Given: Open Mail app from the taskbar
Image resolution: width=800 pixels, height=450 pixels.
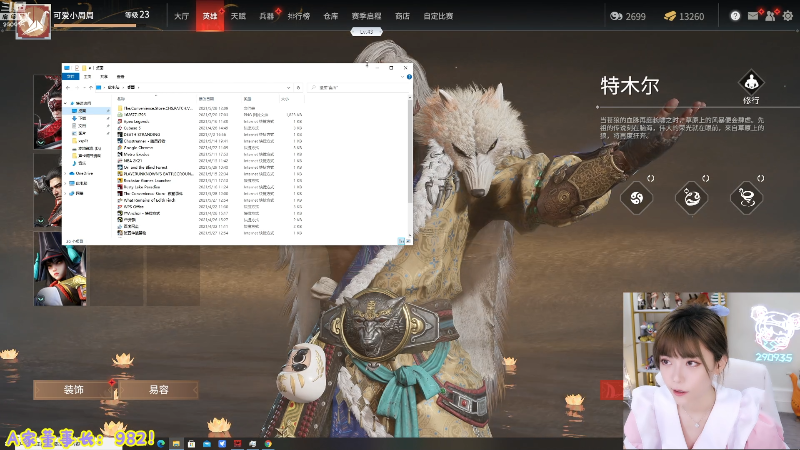Looking at the screenshot, I should (x=207, y=444).
